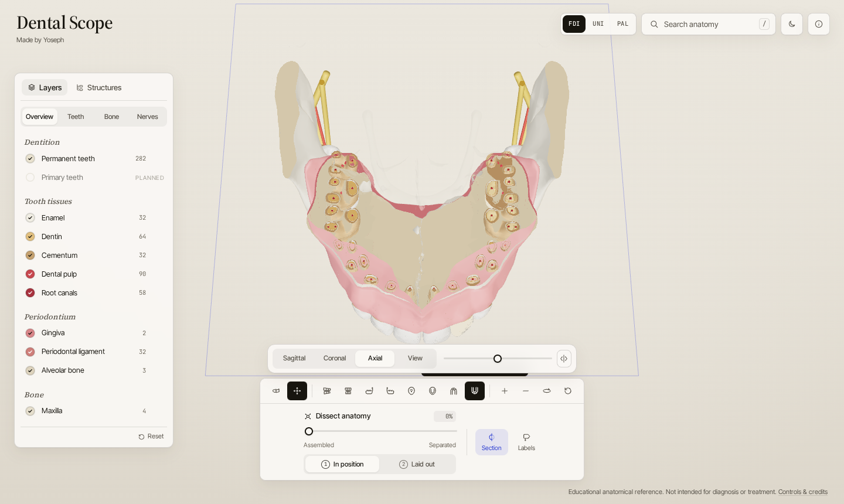Click the Dissect anatomy explode icon

tap(308, 416)
